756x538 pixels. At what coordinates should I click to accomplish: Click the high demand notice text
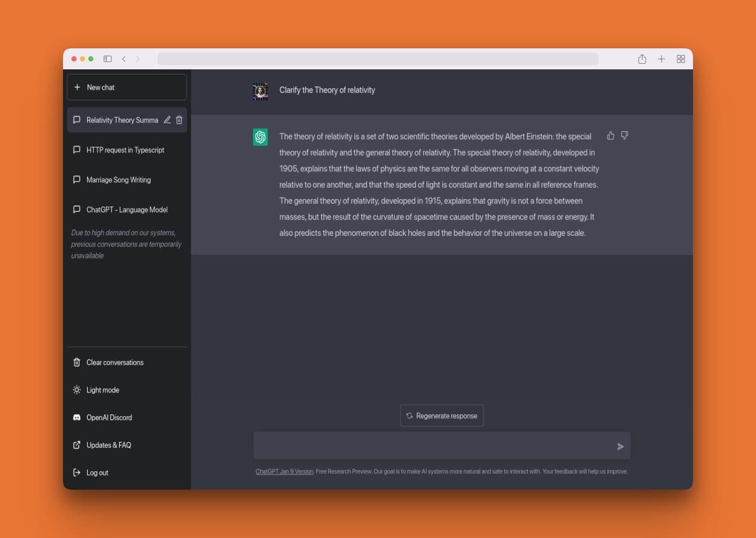(x=126, y=244)
